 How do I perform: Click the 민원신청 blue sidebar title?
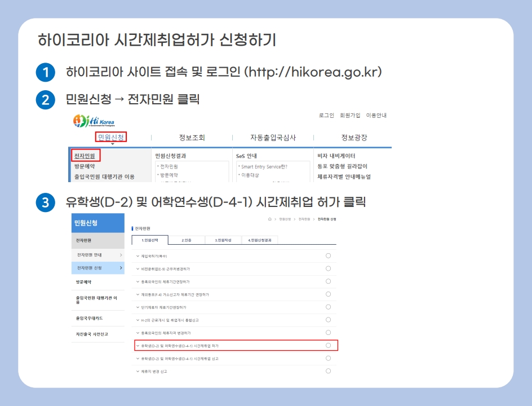[x=86, y=223]
